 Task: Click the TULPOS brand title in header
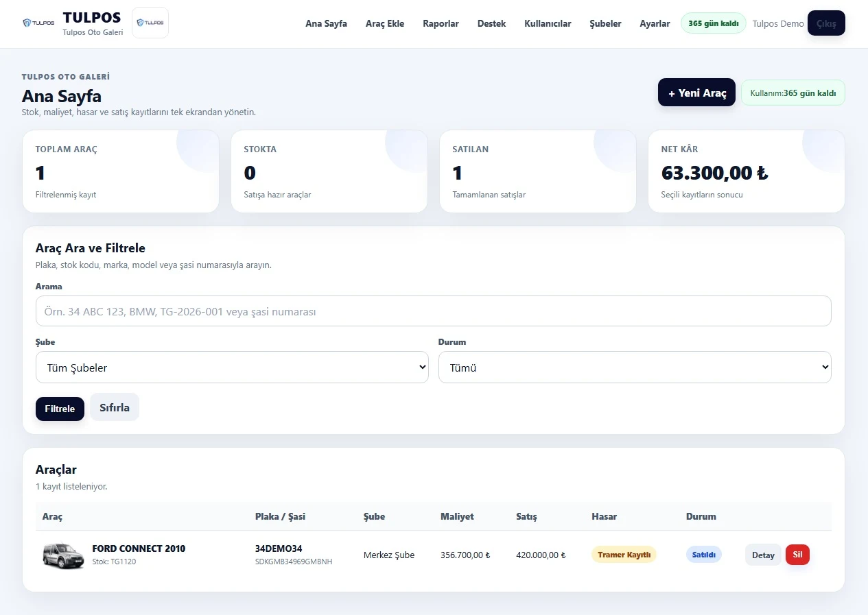[x=92, y=18]
